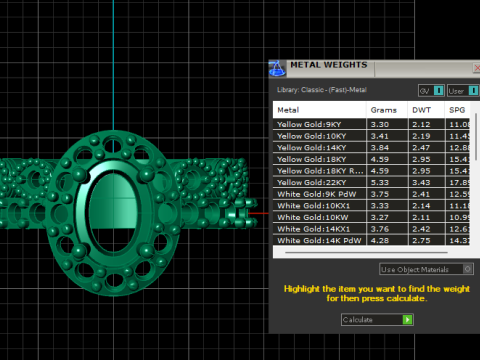Click the 3.30 grams value
480x360 pixels.
(380, 124)
